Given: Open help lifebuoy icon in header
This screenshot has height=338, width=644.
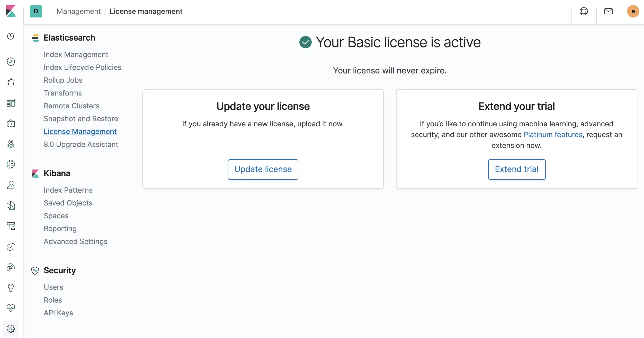Looking at the screenshot, I should [584, 11].
